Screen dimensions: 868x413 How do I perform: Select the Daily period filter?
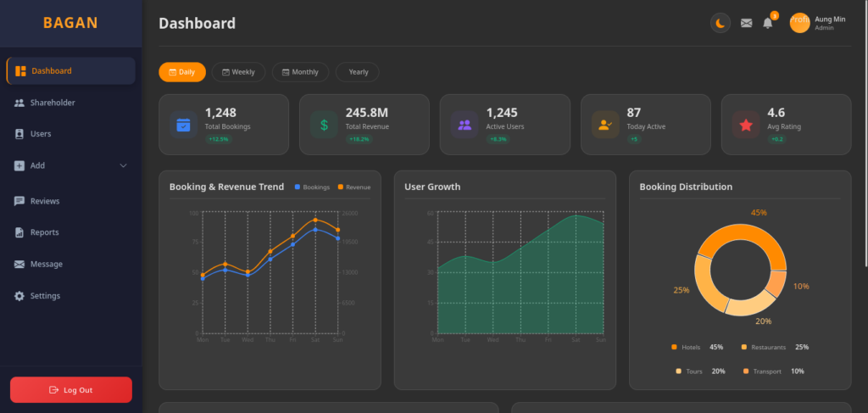[x=182, y=72]
